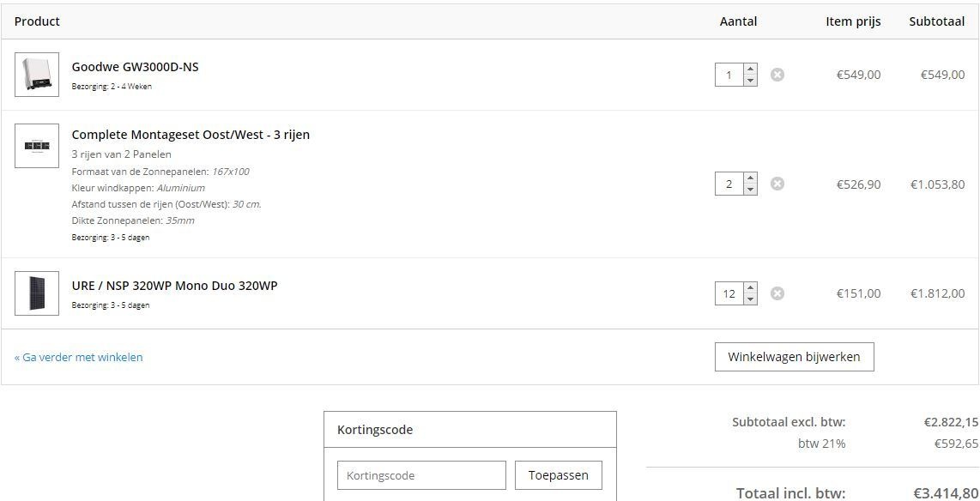Image resolution: width=980 pixels, height=501 pixels.
Task: Click the Winkelwagen bijwerken button
Action: (794, 357)
